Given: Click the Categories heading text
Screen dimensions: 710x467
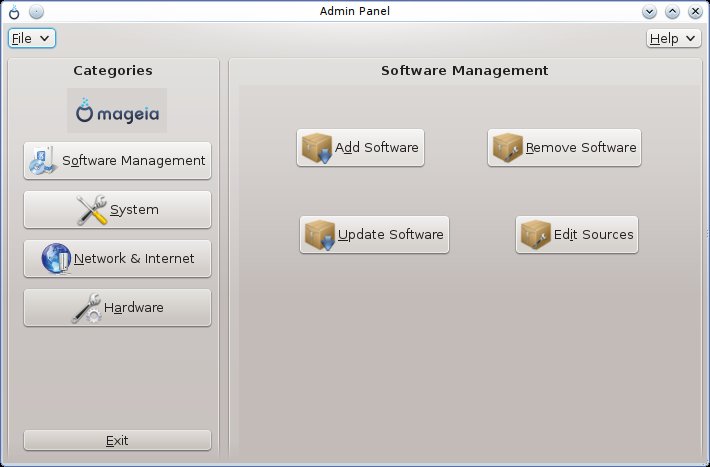Looking at the screenshot, I should (113, 71).
